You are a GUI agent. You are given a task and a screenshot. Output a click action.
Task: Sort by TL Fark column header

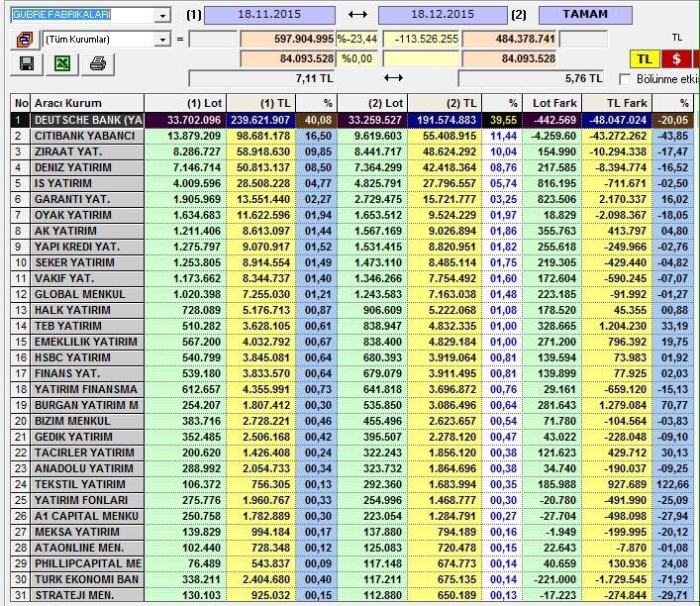(617, 103)
